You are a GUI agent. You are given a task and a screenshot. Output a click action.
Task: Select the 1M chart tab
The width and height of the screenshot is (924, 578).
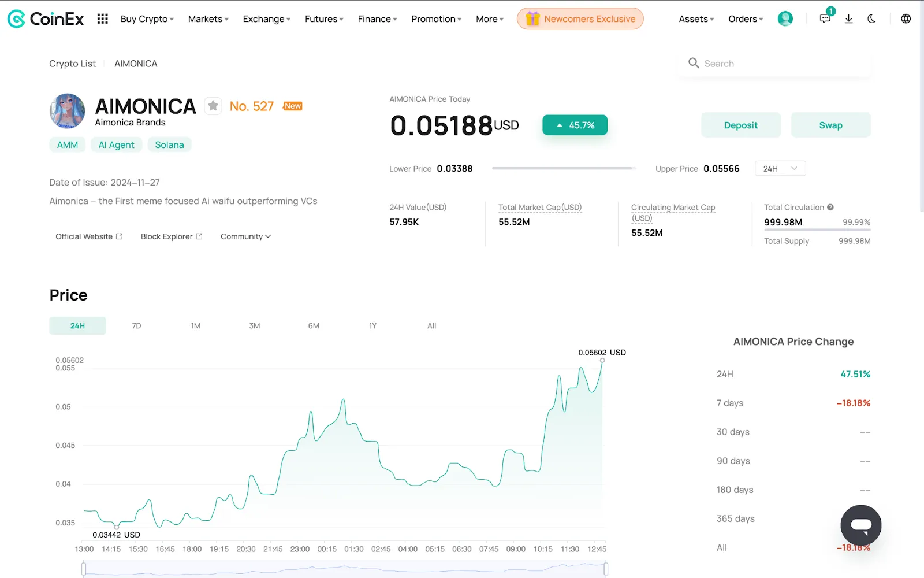(196, 325)
